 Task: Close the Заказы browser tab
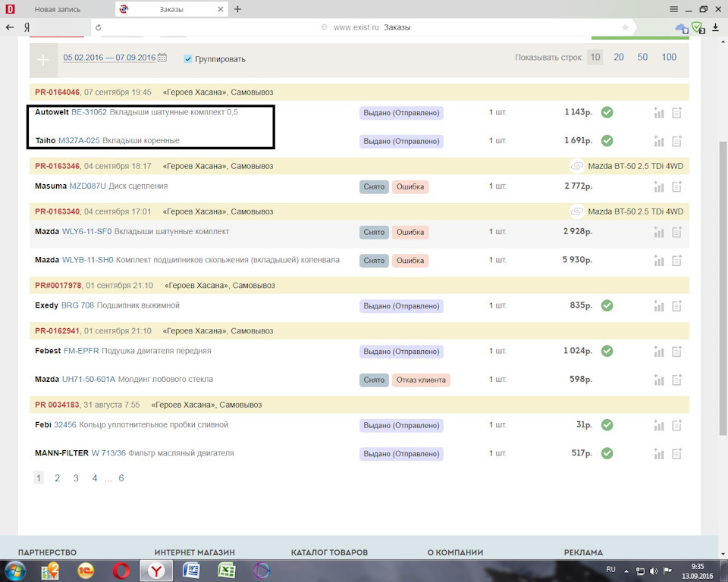coord(221,9)
